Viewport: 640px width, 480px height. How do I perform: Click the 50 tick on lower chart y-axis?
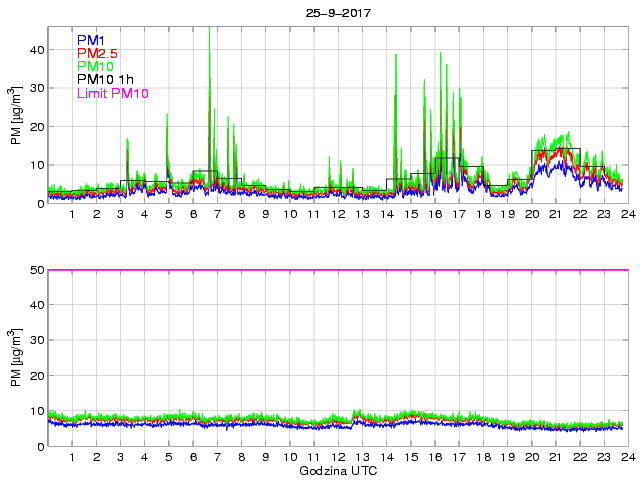coord(35,270)
